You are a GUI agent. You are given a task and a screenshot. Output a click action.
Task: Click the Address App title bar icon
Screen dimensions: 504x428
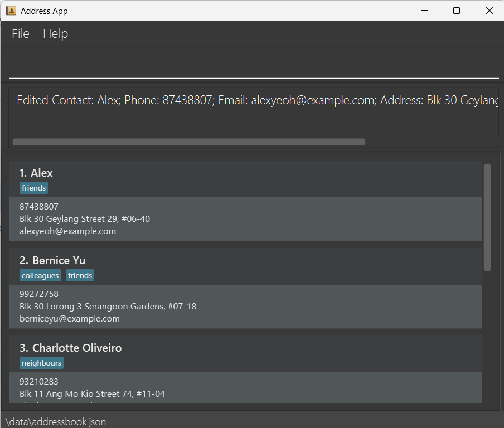11,11
